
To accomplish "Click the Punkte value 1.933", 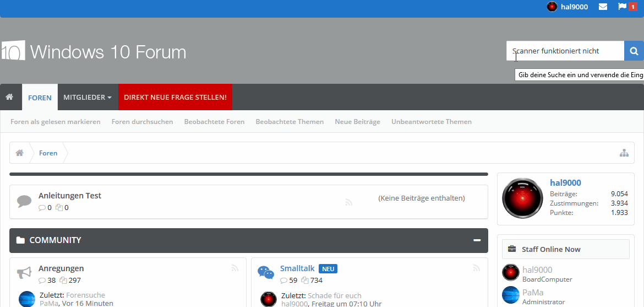I will 619,213.
